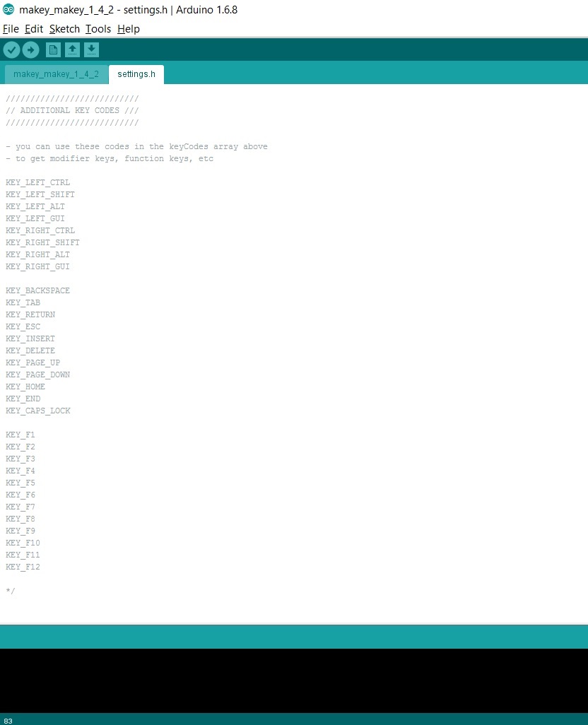
Task: Select the settings.h tab
Action: point(136,73)
